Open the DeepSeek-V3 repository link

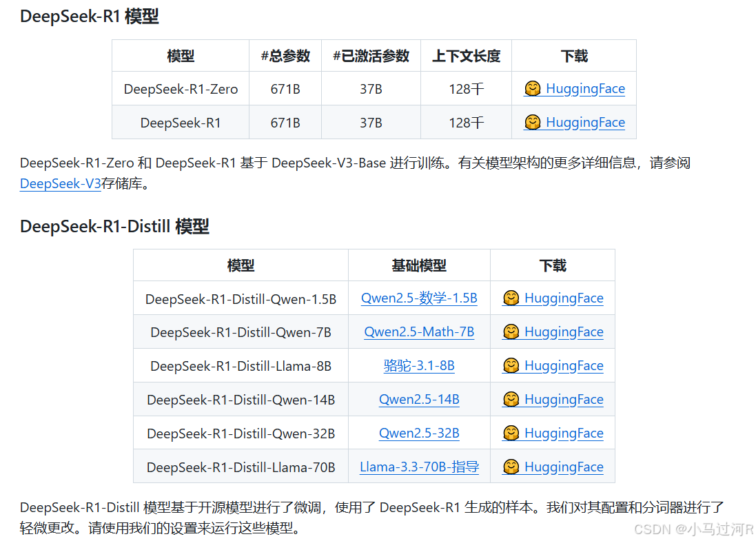tap(60, 184)
